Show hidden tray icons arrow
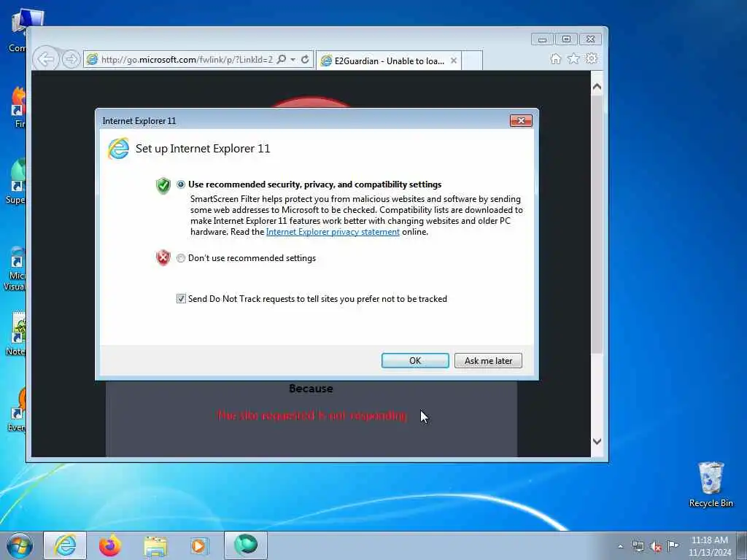The image size is (747, 560). click(x=620, y=546)
